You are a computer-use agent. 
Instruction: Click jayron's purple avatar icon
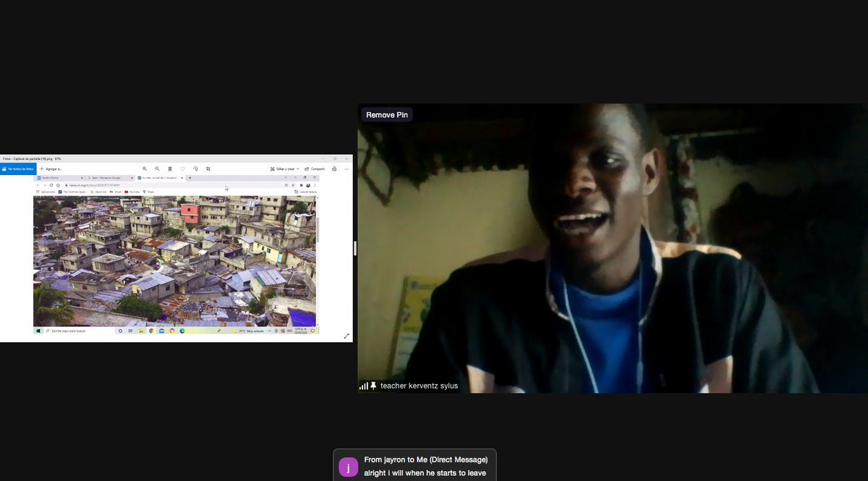coord(348,467)
